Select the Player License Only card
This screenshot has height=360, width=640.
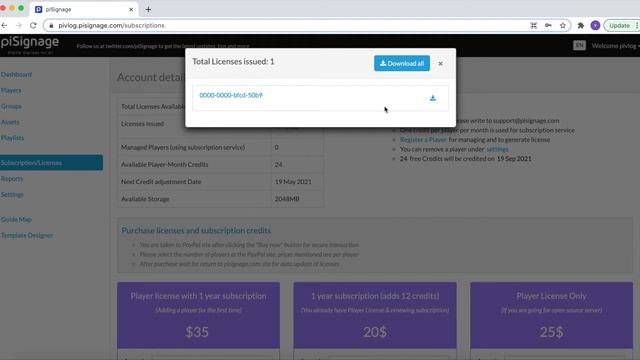point(551,315)
